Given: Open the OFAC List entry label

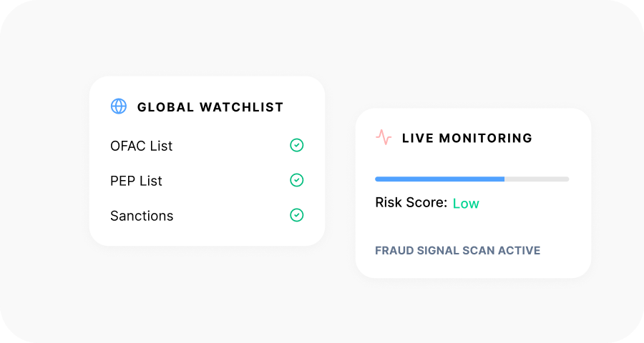Looking at the screenshot, I should [142, 146].
